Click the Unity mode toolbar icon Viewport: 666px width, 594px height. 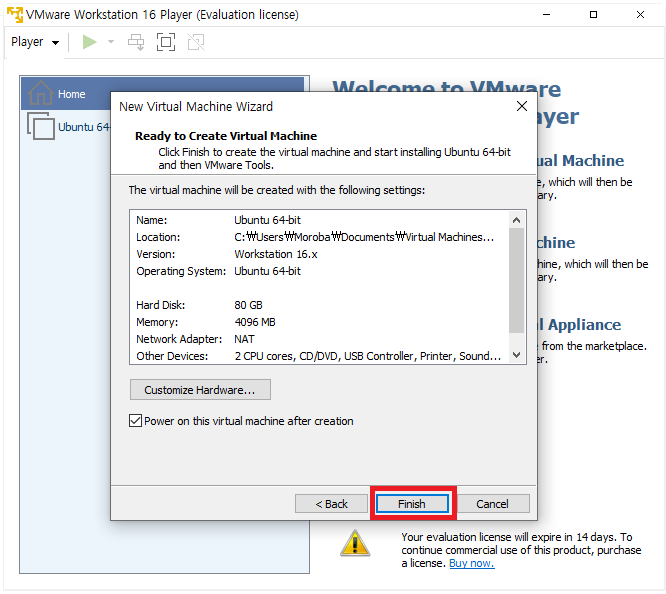pyautogui.click(x=196, y=42)
